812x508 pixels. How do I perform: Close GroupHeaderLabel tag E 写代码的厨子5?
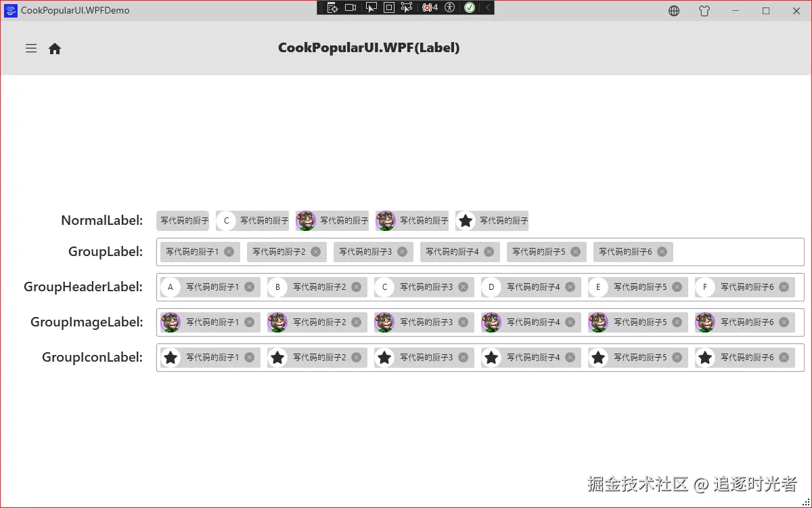[x=677, y=287]
